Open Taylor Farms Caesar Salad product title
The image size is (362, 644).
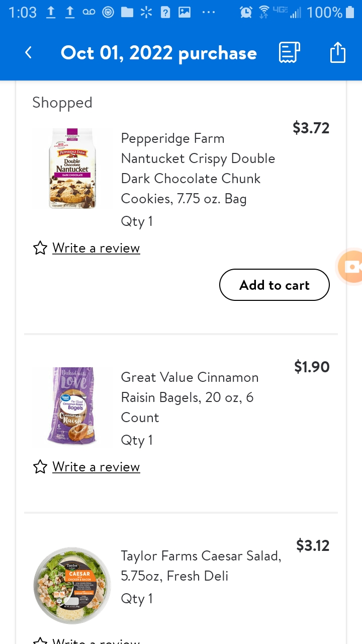pyautogui.click(x=201, y=566)
